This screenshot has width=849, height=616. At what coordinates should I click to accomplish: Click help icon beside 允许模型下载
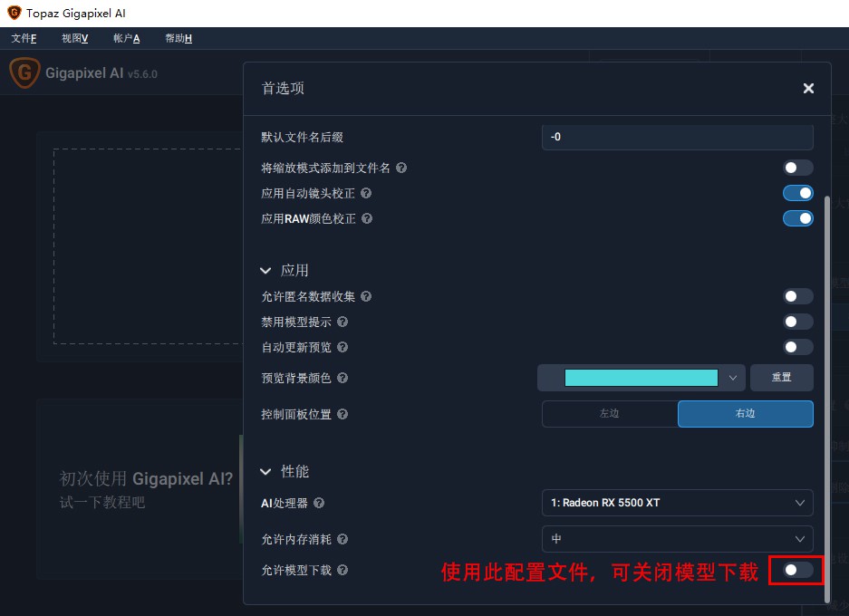coord(342,570)
